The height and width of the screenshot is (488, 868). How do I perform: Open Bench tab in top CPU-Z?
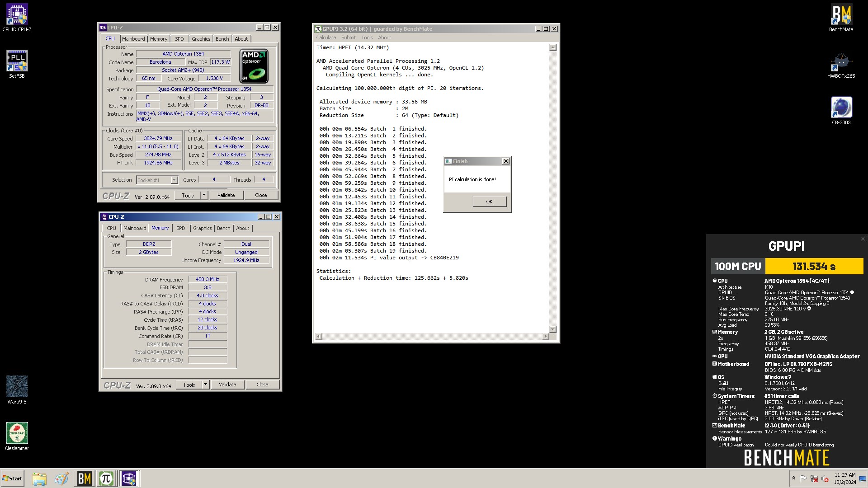222,39
